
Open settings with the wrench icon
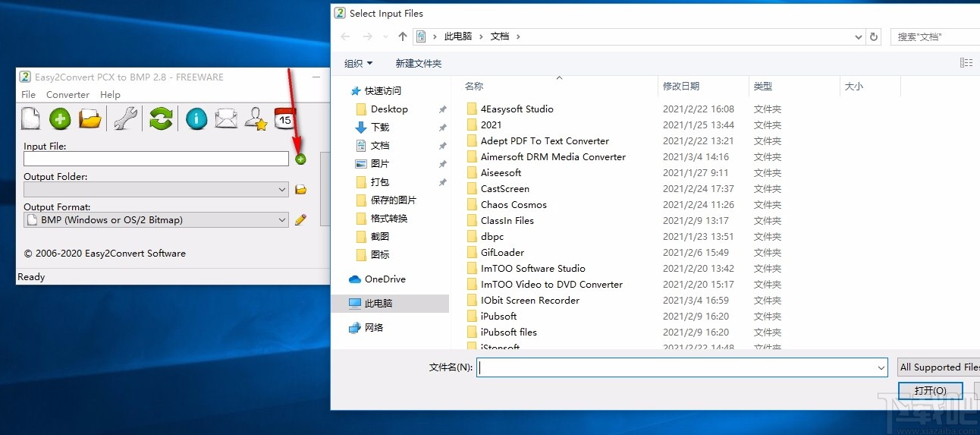pyautogui.click(x=125, y=118)
